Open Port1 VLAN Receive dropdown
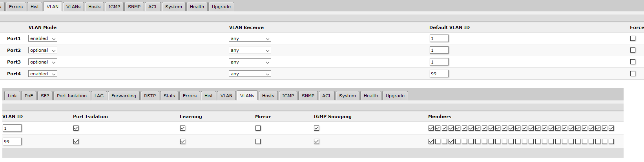Screen dimensions: 644x162 (250, 38)
